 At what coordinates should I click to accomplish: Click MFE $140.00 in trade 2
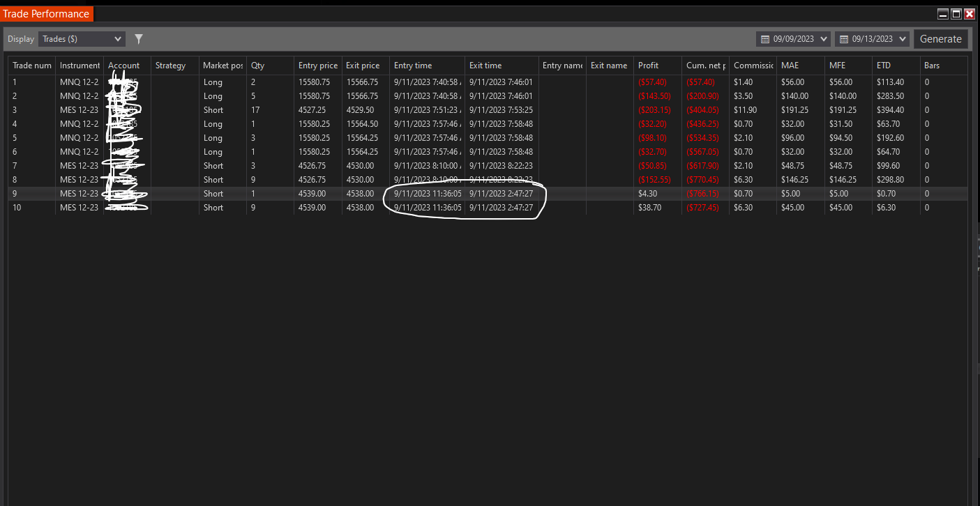tap(843, 96)
